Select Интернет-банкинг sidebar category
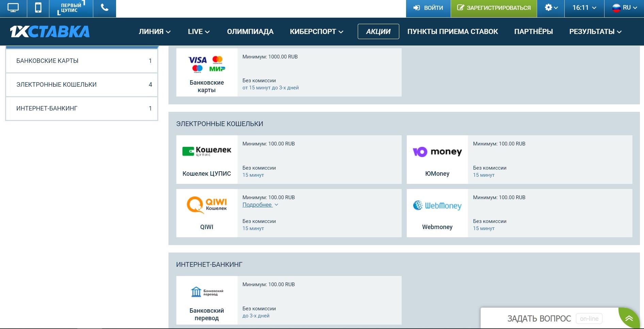 [x=82, y=108]
